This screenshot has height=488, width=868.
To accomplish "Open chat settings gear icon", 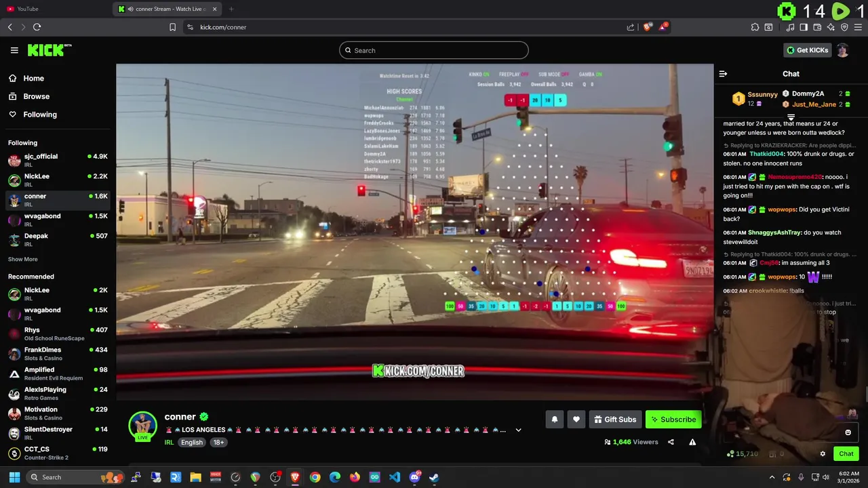I will [x=823, y=454].
